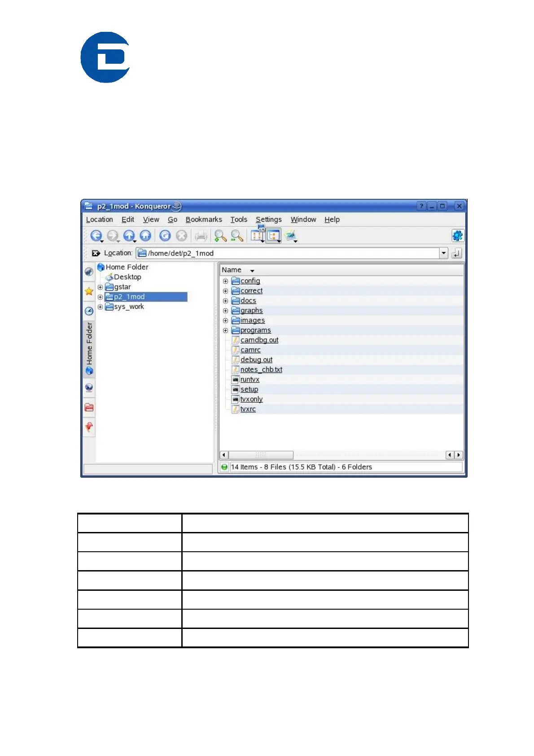Open the Bookmarks star sidebar tab

coord(89,291)
